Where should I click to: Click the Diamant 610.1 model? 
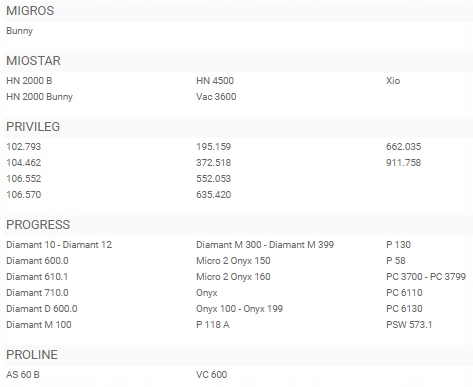[x=37, y=277]
